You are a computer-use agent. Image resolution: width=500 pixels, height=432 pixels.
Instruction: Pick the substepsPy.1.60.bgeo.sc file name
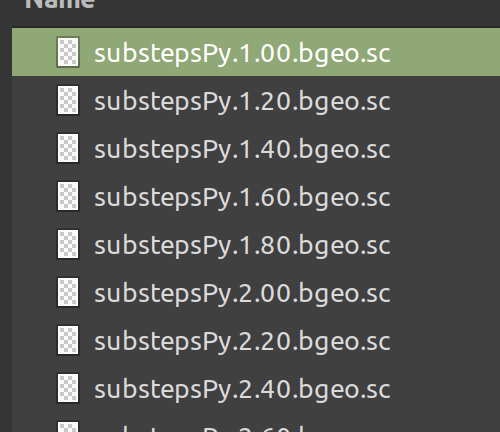242,198
